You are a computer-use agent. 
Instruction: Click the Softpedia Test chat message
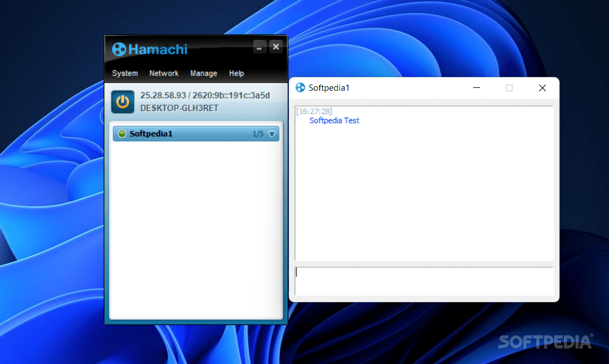click(x=334, y=121)
